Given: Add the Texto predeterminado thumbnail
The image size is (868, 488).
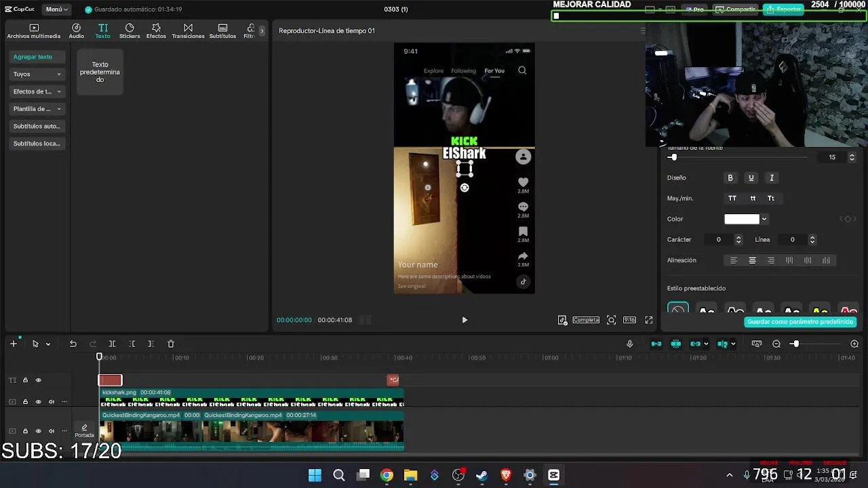Looking at the screenshot, I should pos(100,72).
